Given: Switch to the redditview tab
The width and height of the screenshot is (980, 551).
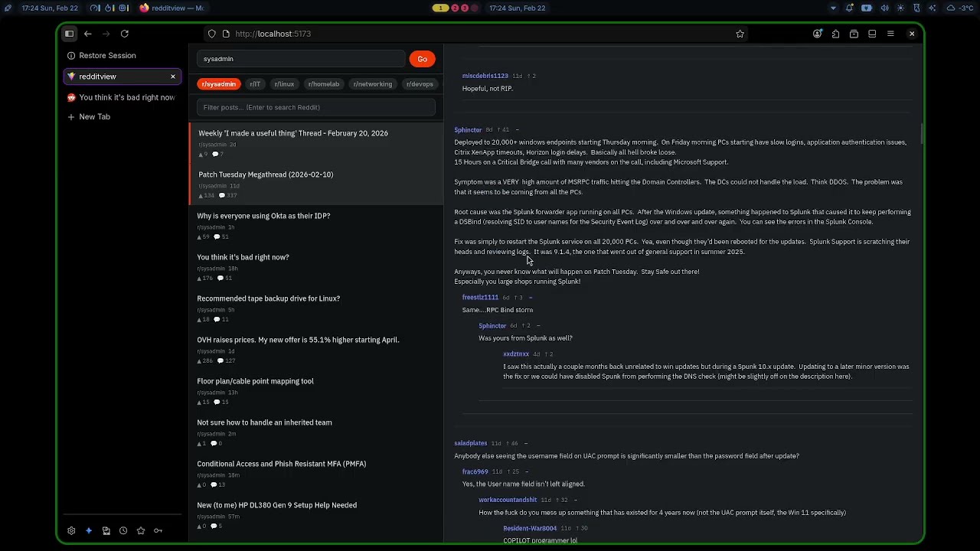Looking at the screenshot, I should [122, 77].
